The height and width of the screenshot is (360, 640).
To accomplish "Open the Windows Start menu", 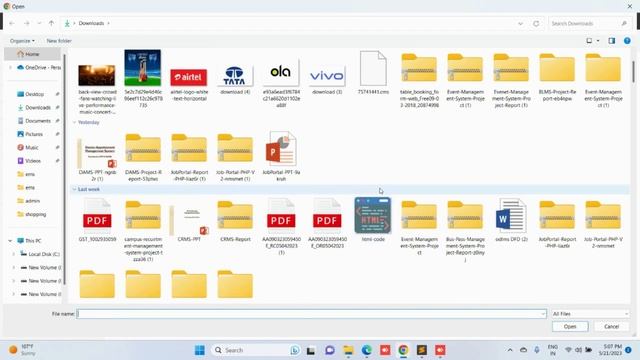I will (200, 350).
